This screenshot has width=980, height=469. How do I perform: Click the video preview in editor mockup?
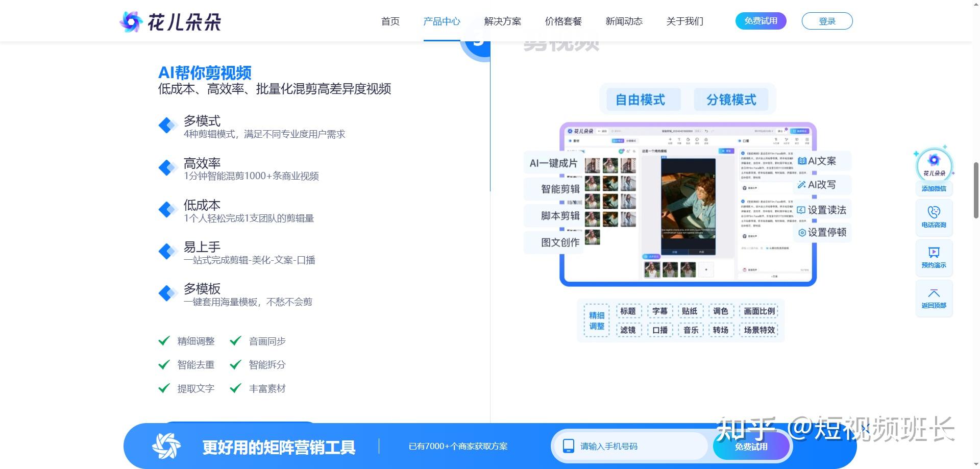click(688, 206)
